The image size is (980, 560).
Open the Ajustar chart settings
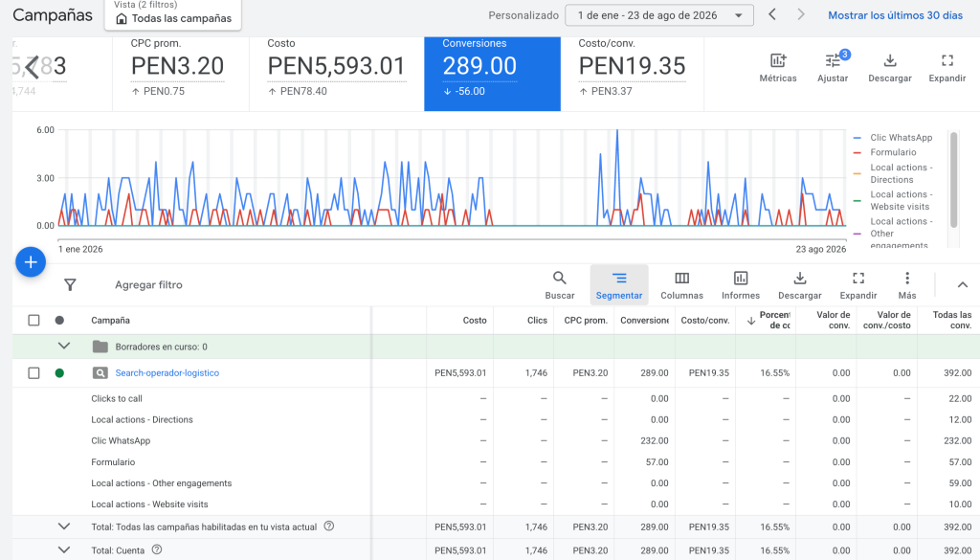pos(833,68)
